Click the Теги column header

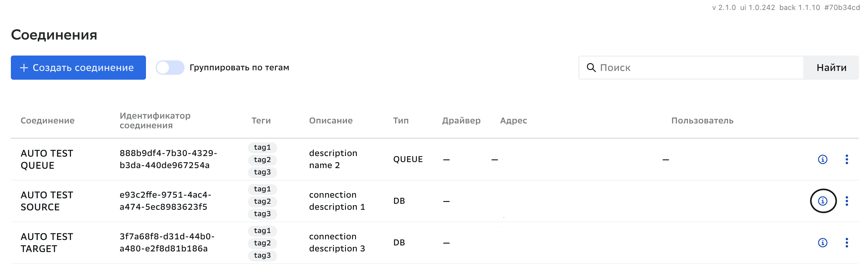[x=261, y=121]
